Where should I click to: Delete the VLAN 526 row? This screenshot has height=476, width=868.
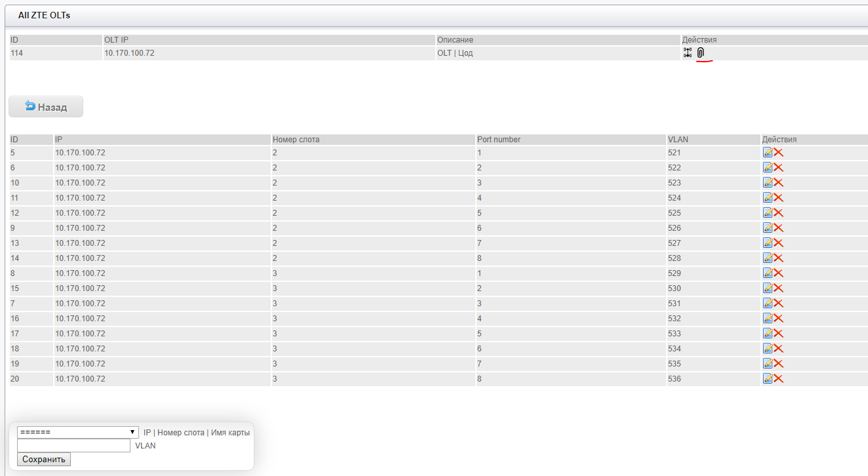click(x=779, y=228)
